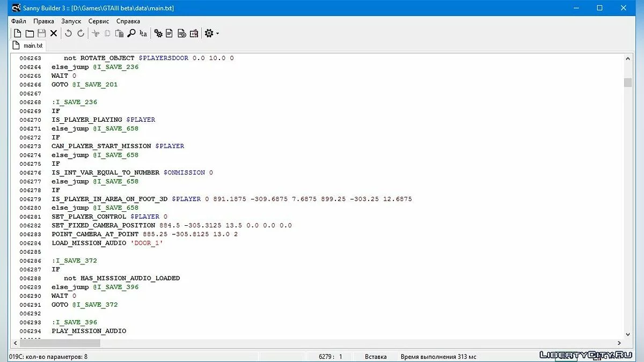Close current file with X icon

(x=54, y=33)
